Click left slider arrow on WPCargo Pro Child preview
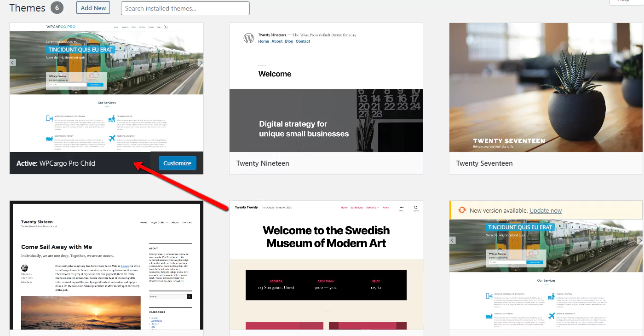This screenshot has width=644, height=336. [x=13, y=63]
